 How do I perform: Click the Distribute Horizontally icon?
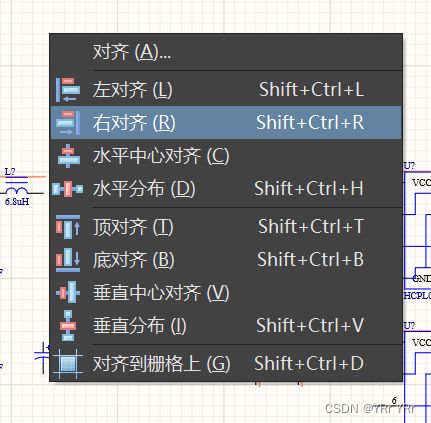[x=68, y=189]
